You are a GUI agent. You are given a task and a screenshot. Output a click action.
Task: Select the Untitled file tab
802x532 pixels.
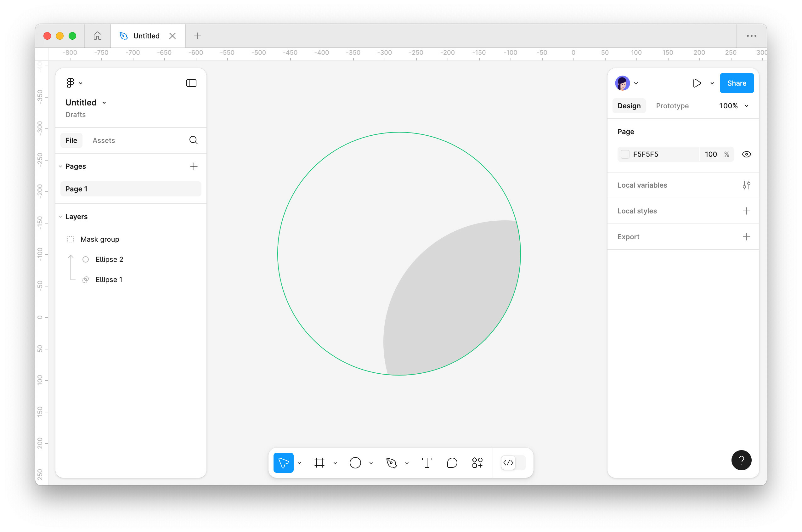(x=148, y=36)
